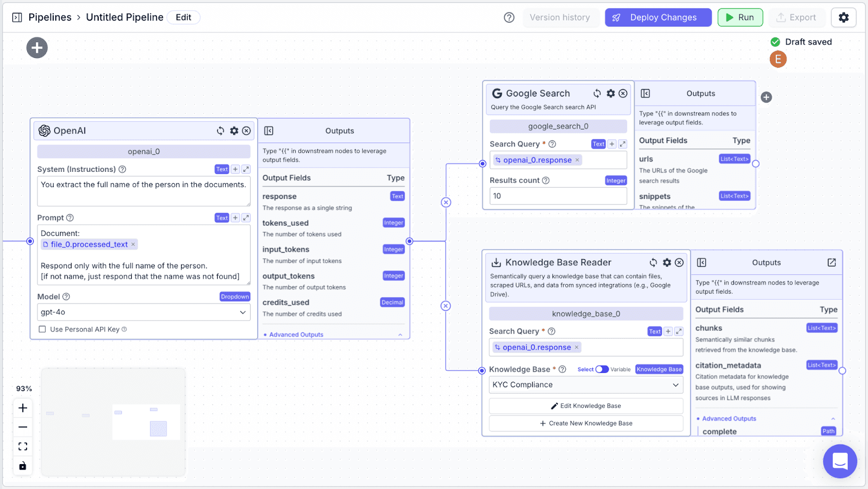Add a variable to System Instructions with its plus icon
Viewport: 868px width, 489px height.
[x=235, y=169]
